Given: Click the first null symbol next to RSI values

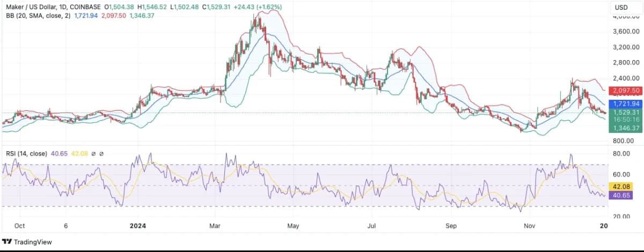Looking at the screenshot, I should click(94, 154).
